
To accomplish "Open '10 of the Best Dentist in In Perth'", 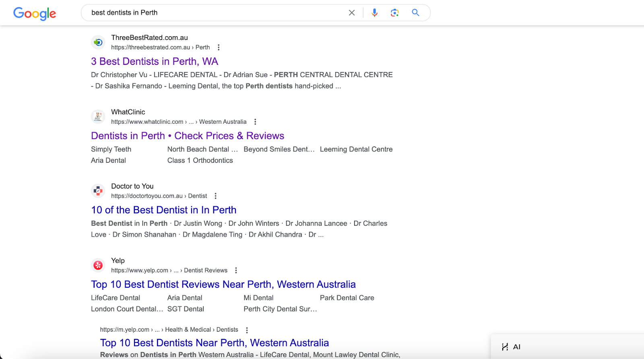I will coord(164,210).
